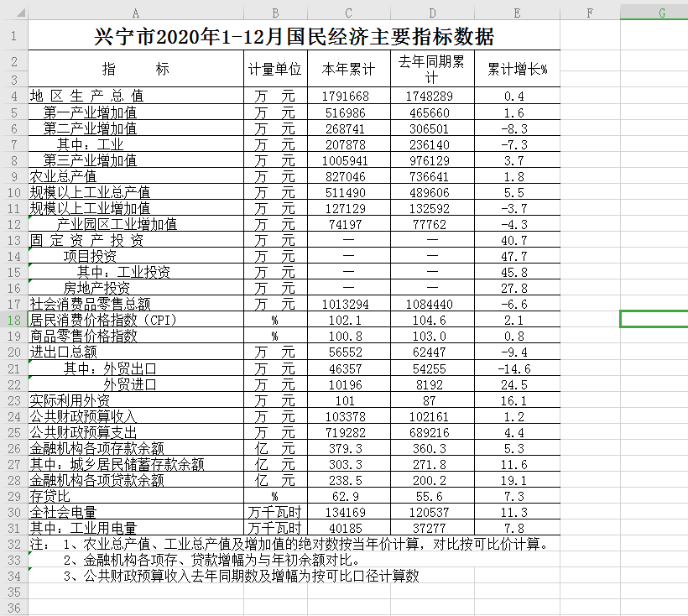
Task: Select row 1 header
Action: pyautogui.click(x=13, y=36)
